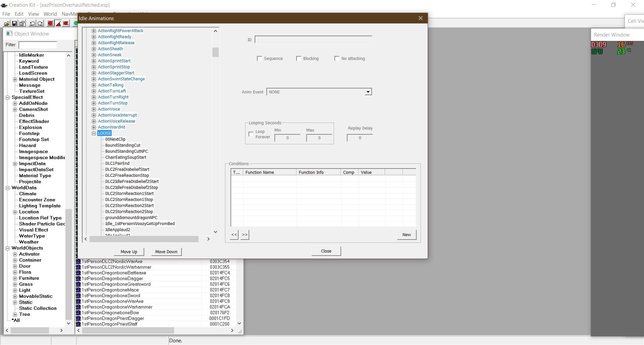644x345 pixels.
Task: Expand the ActionSneak node
Action: click(x=94, y=55)
